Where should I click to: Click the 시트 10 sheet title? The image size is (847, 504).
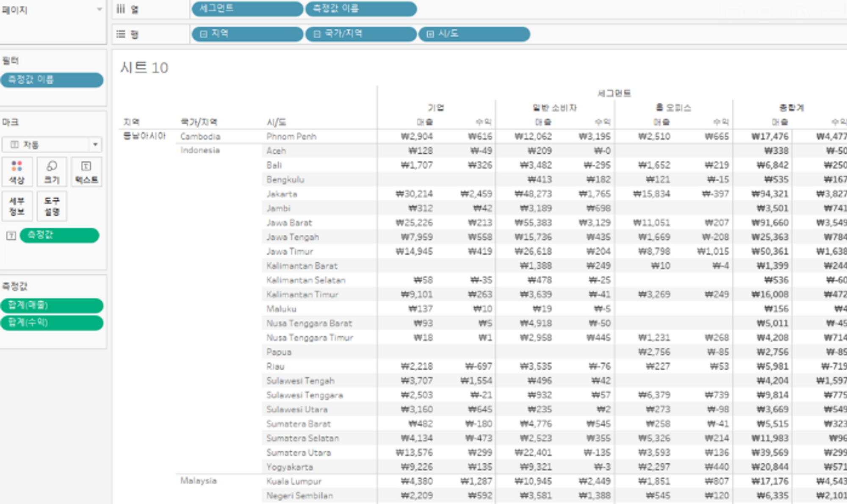(x=144, y=68)
